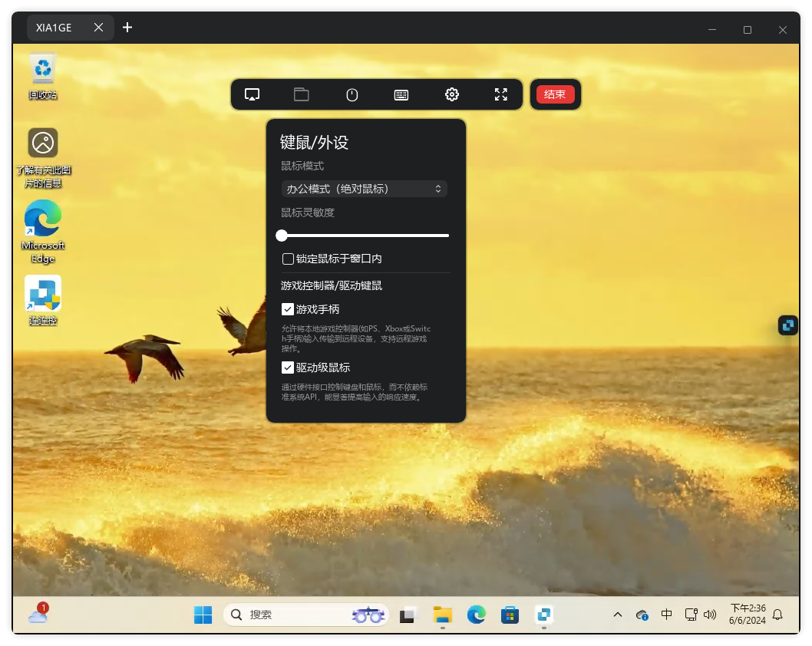Toggle fullscreen with the expand icon

(501, 94)
